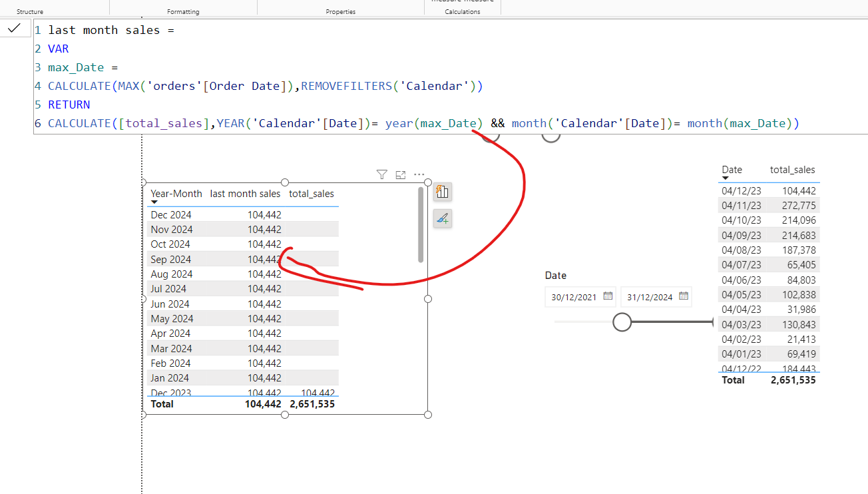This screenshot has width=868, height=494.
Task: Select the 04/10/23 date row
Action: pyautogui.click(x=742, y=220)
